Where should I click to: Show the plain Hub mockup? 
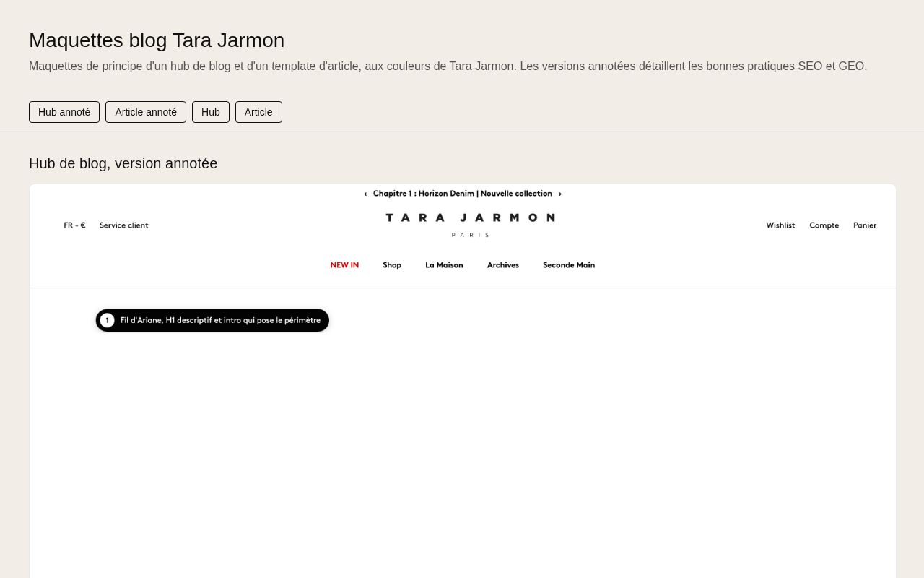pyautogui.click(x=211, y=112)
